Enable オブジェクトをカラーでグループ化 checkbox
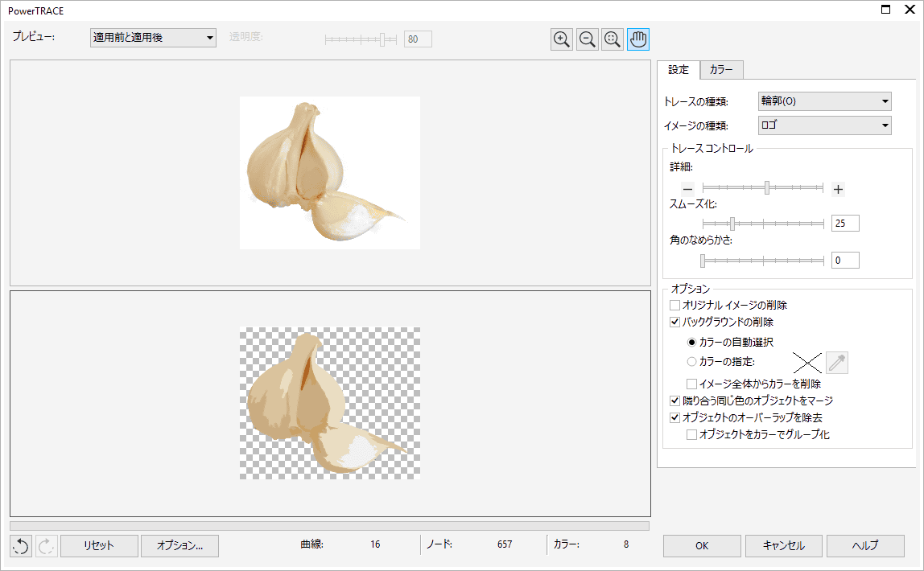This screenshot has height=571, width=924. pyautogui.click(x=692, y=434)
